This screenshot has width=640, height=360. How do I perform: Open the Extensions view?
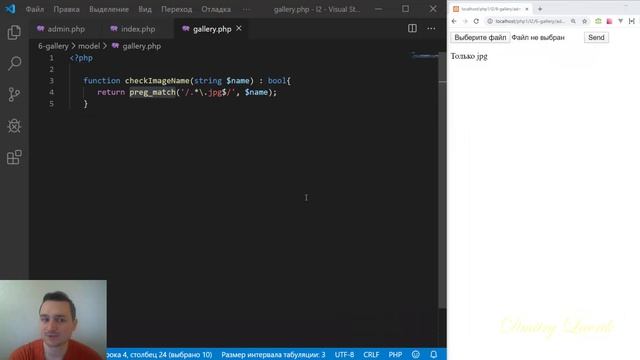pyautogui.click(x=14, y=157)
